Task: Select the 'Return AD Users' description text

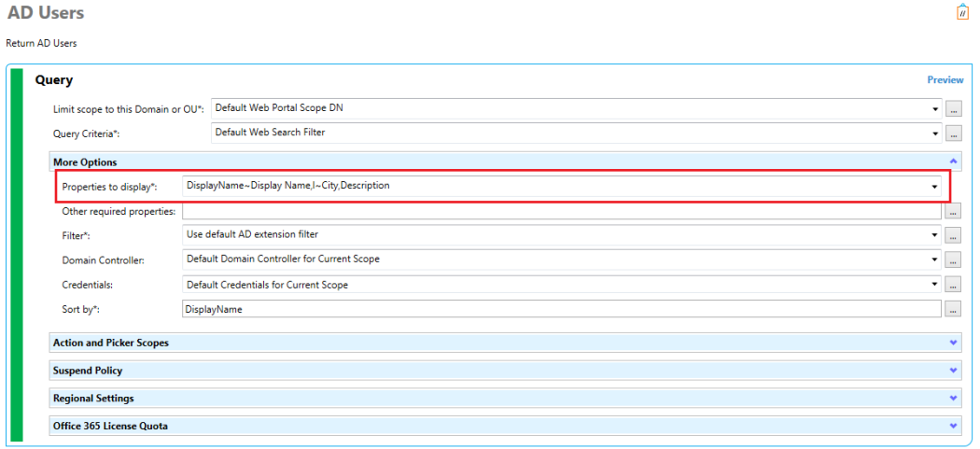Action: pos(41,44)
